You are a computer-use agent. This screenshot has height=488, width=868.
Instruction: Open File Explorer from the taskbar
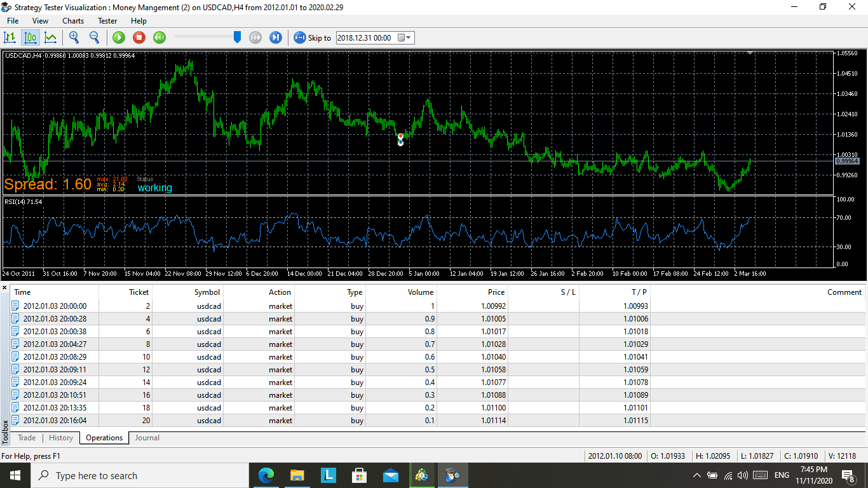[297, 475]
